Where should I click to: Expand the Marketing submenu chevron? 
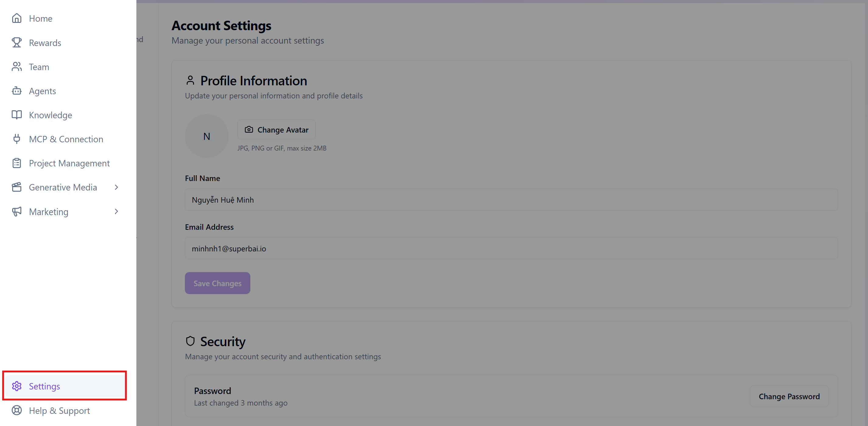(116, 212)
